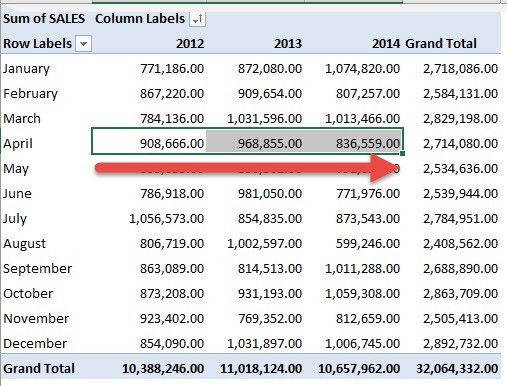
Task: Click cell 836,559.00 for April 2014
Action: click(x=368, y=144)
